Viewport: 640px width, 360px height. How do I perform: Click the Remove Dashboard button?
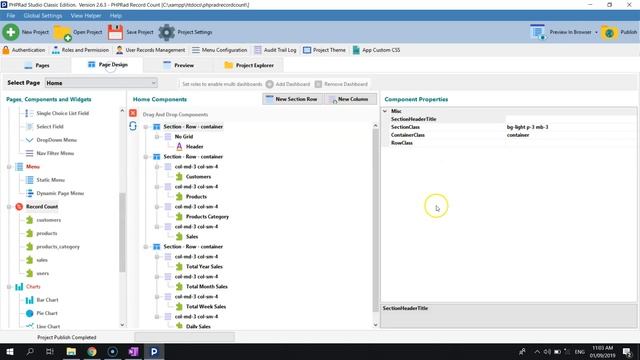[341, 84]
